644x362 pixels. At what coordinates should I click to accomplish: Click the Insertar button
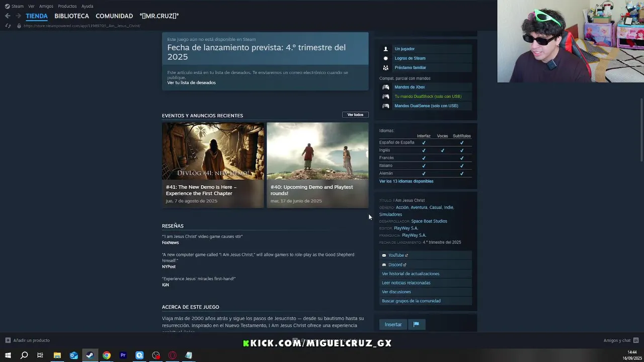point(393,324)
